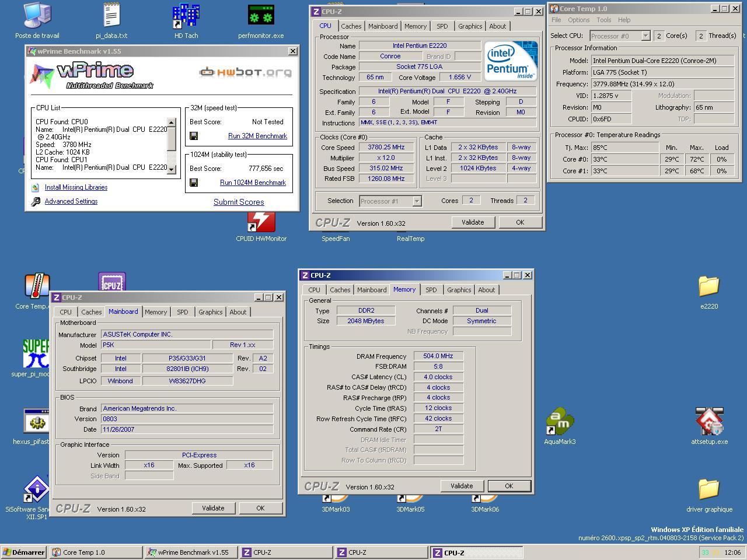Viewport: 747px width, 560px height.
Task: Open AquaMark3 shortcut icon
Action: click(x=560, y=421)
